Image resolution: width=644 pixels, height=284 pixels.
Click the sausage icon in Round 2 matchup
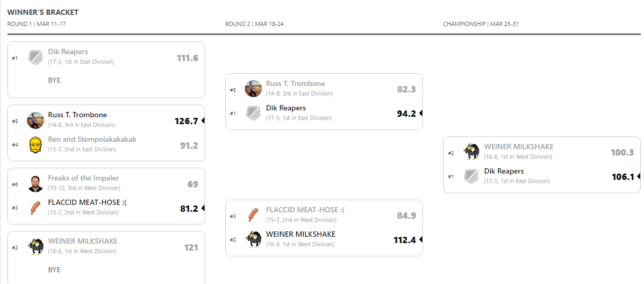coord(253,215)
